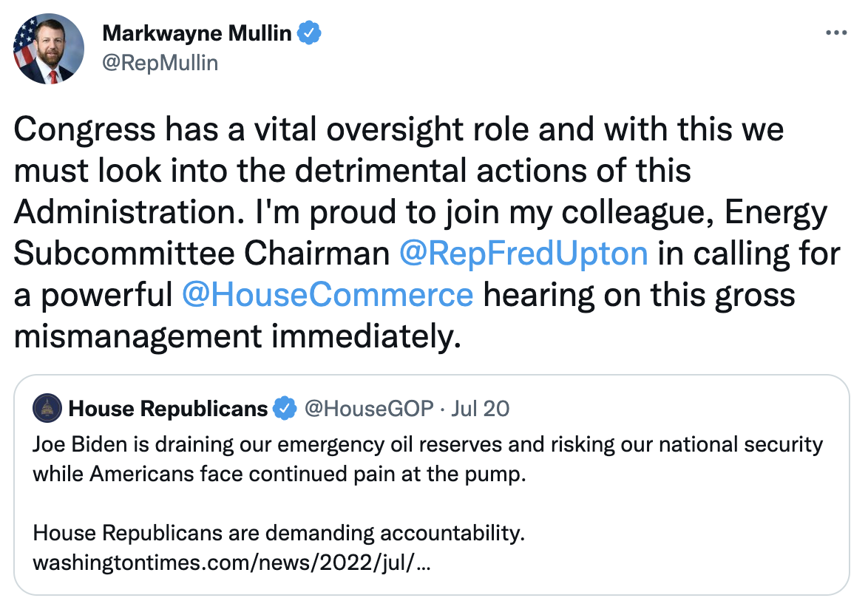
Task: Open Markwayne Mullin's profile photo
Action: pos(49,49)
